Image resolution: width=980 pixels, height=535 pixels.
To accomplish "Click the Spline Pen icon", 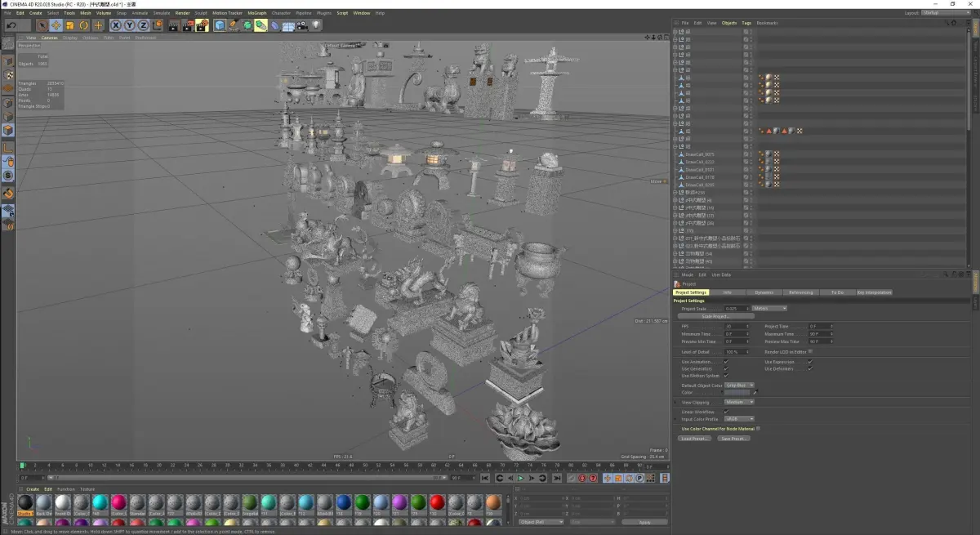I will pos(233,25).
